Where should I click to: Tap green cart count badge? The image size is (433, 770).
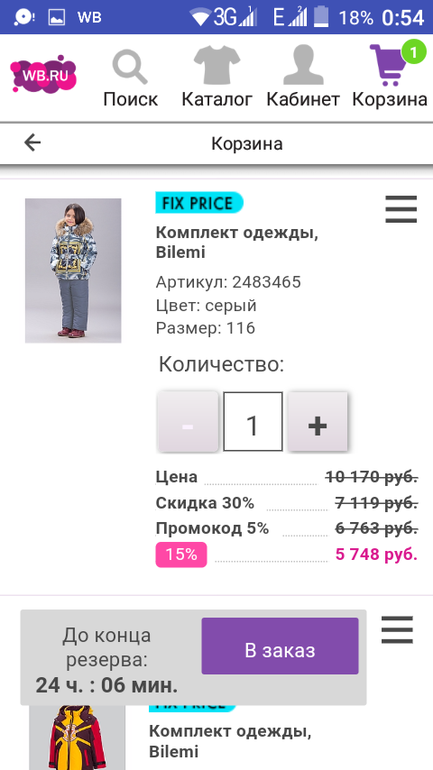tap(413, 52)
